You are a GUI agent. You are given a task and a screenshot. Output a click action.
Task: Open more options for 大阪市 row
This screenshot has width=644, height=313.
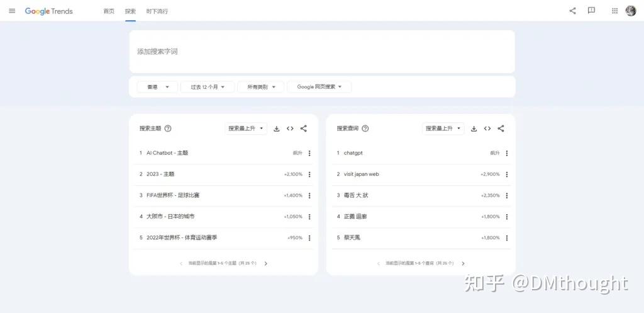pos(309,217)
